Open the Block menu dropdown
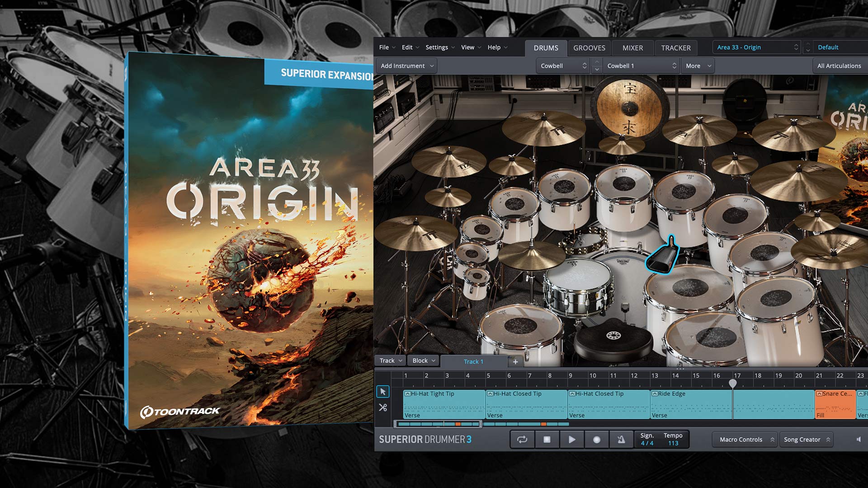Image resolution: width=868 pixels, height=488 pixels. (423, 361)
